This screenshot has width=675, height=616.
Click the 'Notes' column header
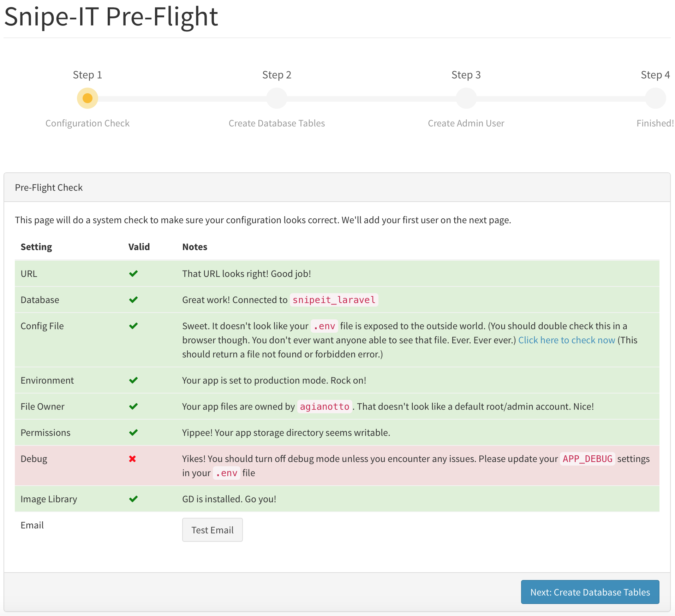[x=195, y=247]
